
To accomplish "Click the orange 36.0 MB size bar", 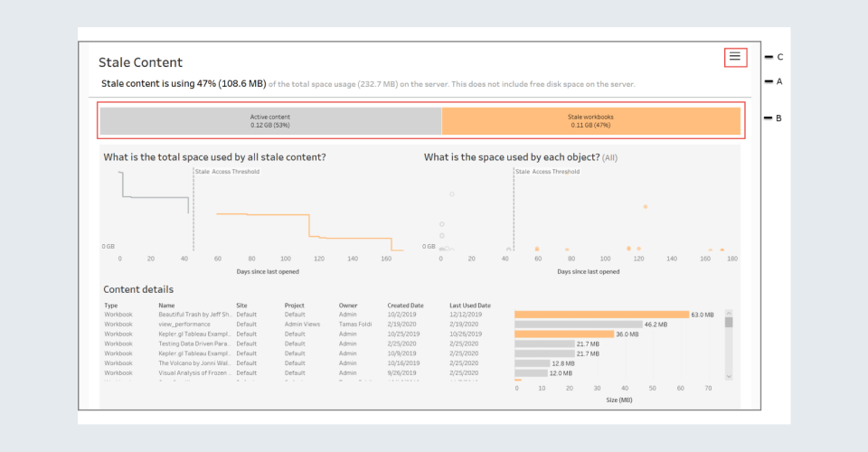I will 562,334.
